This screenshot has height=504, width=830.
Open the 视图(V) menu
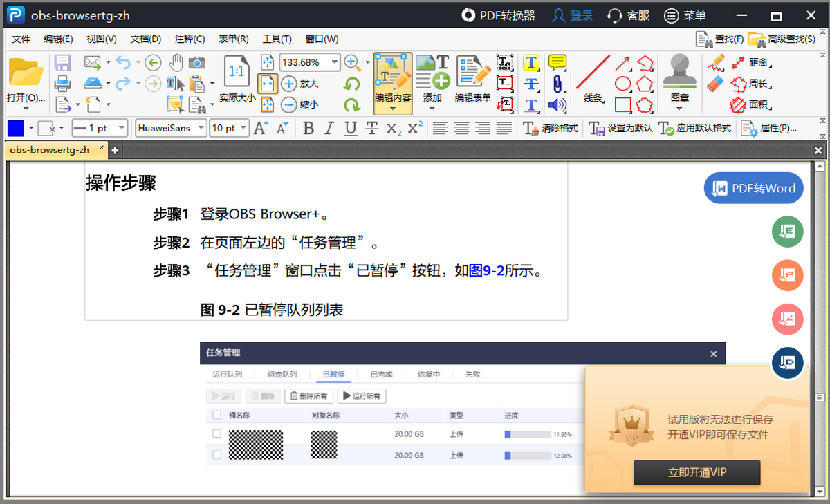click(x=102, y=39)
